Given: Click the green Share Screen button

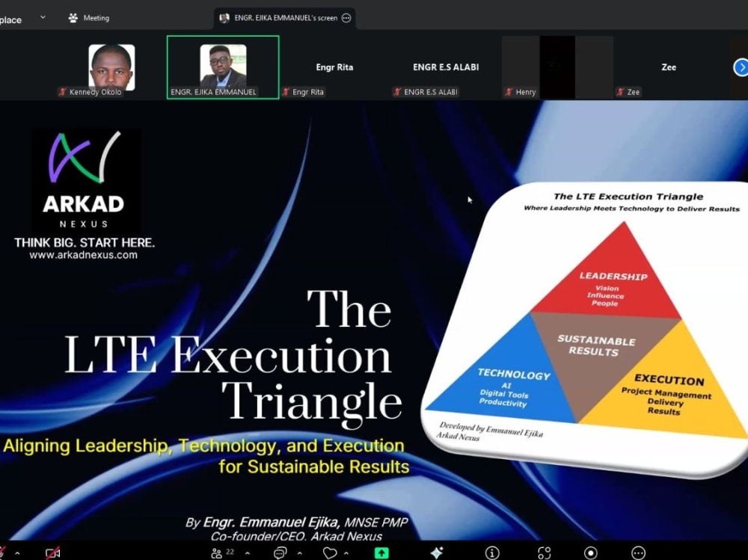Looking at the screenshot, I should tap(381, 553).
